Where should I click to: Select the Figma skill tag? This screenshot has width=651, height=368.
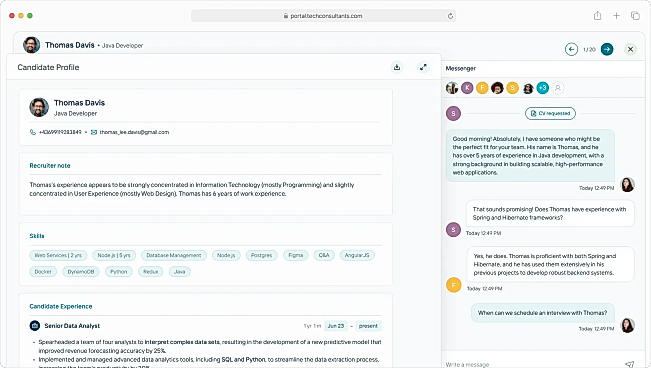pyautogui.click(x=296, y=255)
